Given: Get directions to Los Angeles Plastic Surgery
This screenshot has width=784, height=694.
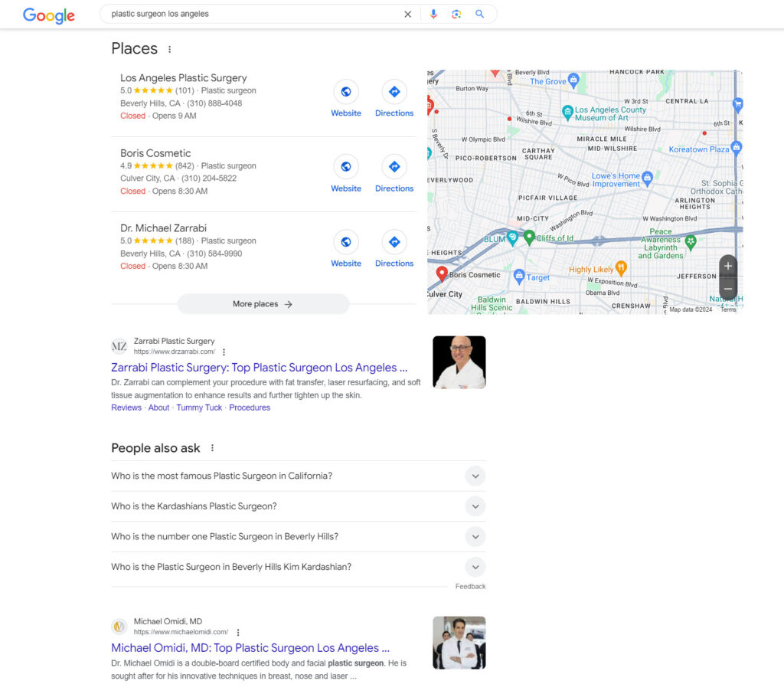Looking at the screenshot, I should (x=394, y=92).
